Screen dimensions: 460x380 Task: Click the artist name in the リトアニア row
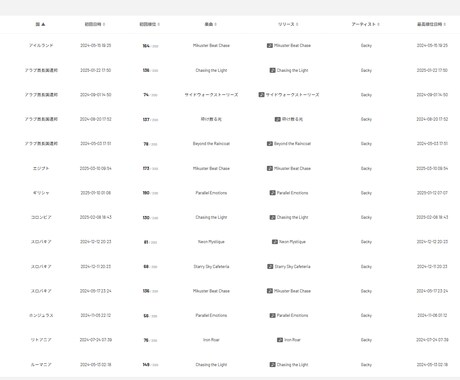click(366, 340)
